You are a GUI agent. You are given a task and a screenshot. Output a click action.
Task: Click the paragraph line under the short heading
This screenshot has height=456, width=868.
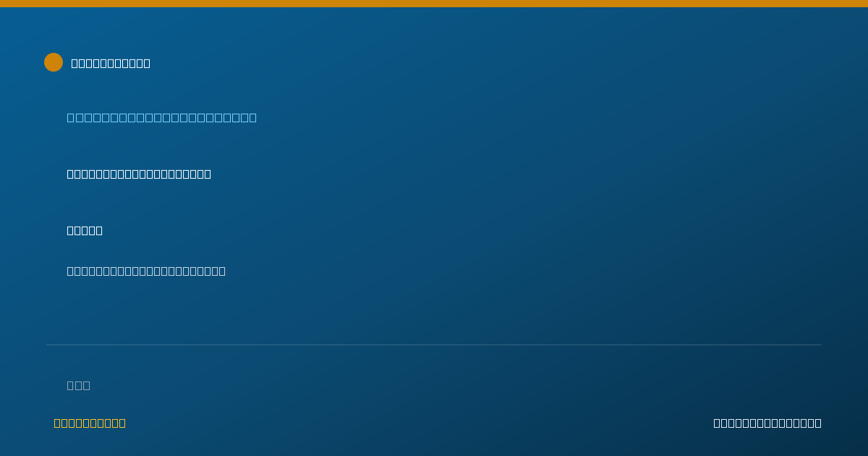tap(146, 271)
